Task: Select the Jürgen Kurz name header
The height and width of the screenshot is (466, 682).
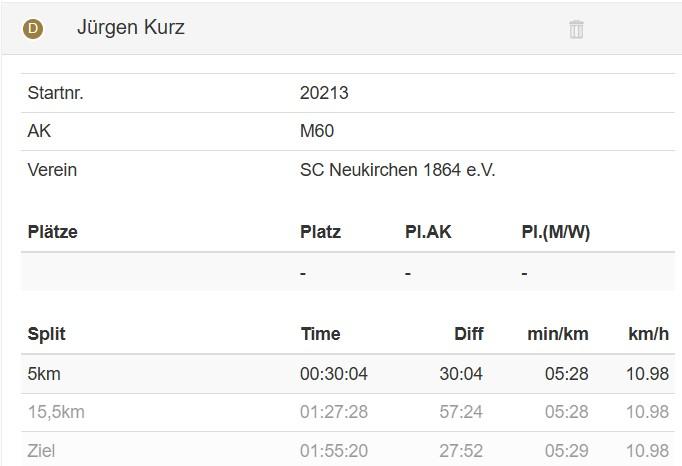Action: click(x=131, y=28)
